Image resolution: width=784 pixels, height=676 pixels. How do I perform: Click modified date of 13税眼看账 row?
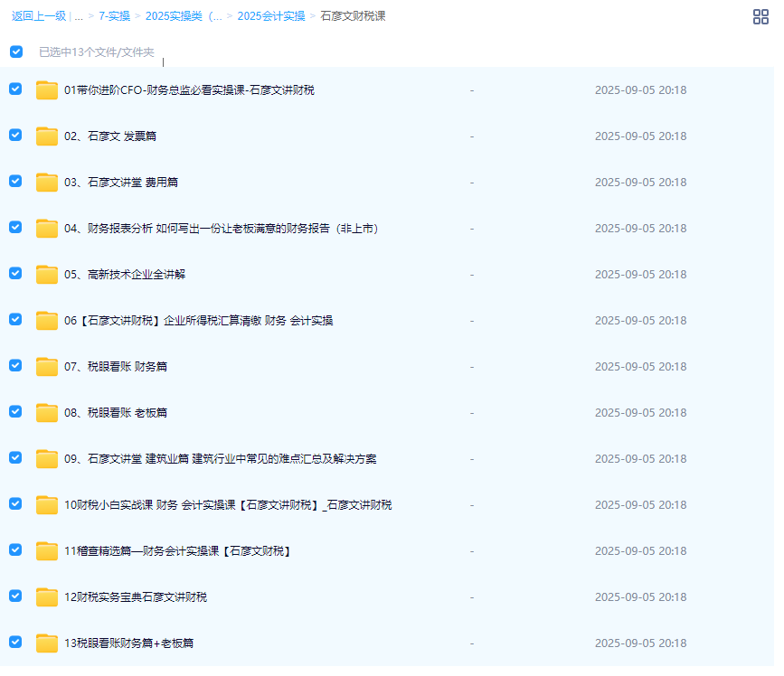click(x=640, y=643)
